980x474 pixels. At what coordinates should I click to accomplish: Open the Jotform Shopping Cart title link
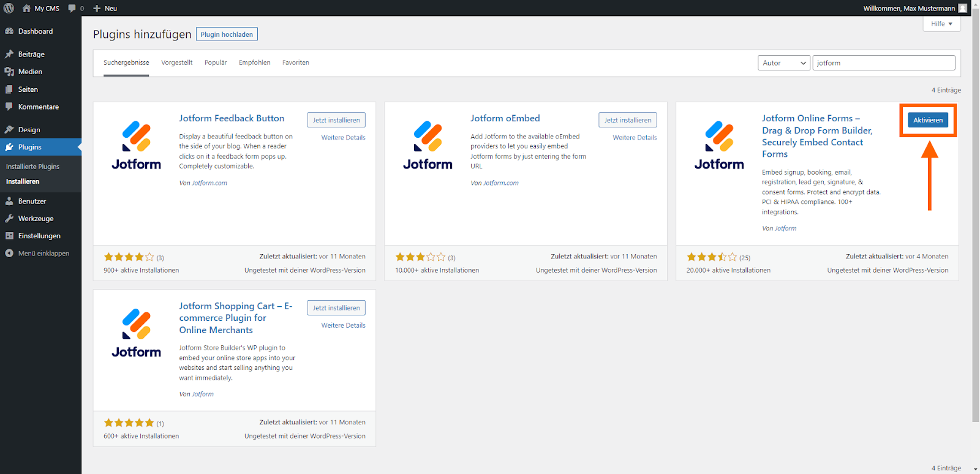236,318
